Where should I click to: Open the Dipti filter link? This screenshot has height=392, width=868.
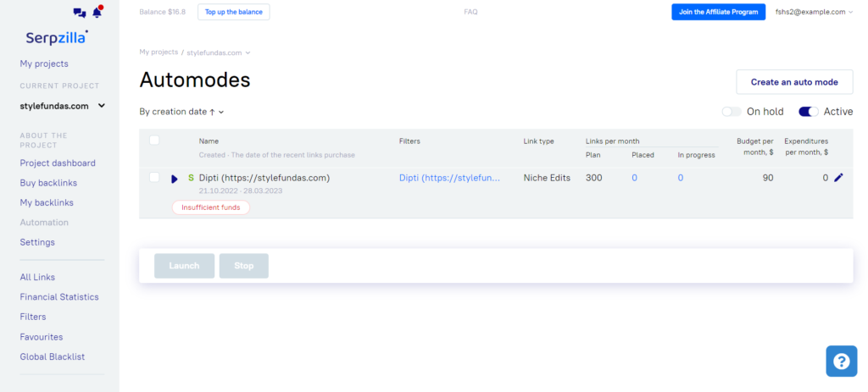point(449,178)
